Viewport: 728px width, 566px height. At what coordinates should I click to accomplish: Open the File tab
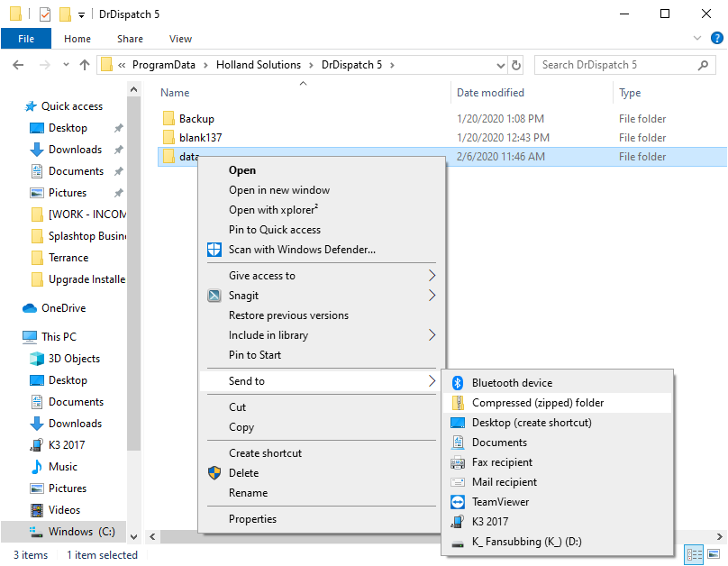[x=26, y=39]
